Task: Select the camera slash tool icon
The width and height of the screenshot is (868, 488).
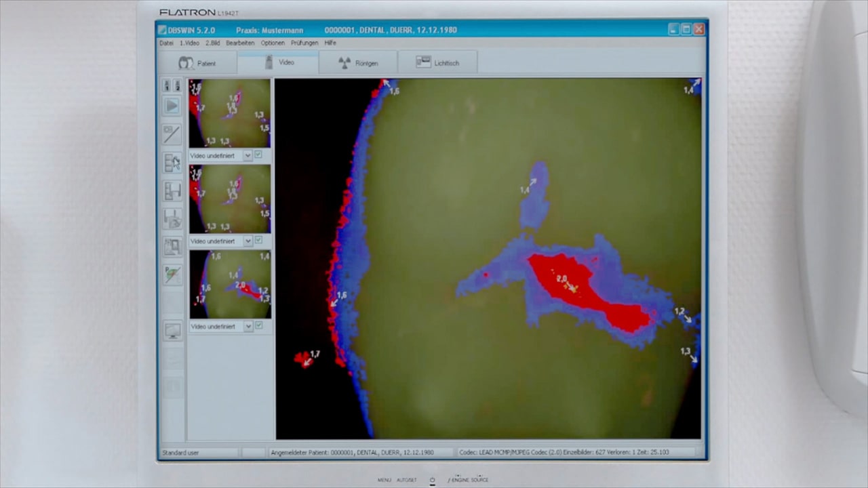Action: click(172, 134)
